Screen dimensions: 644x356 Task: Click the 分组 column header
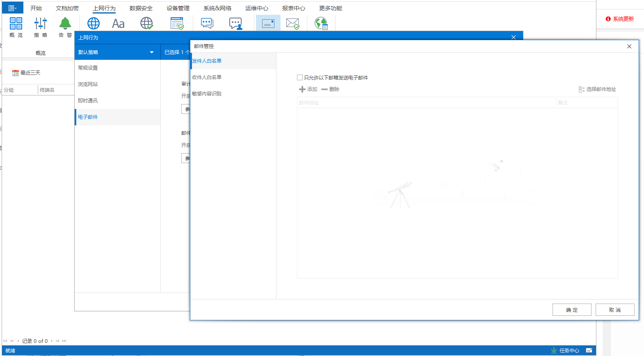(20, 90)
